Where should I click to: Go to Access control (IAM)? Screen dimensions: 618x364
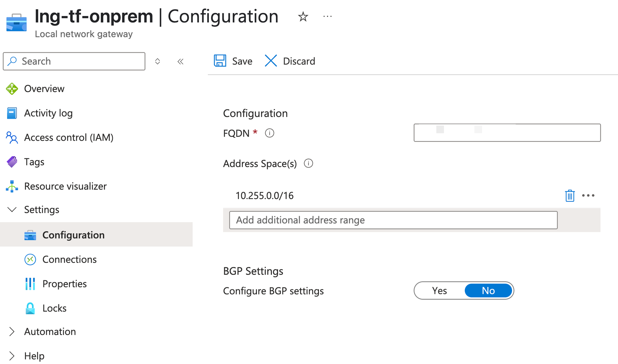69,138
